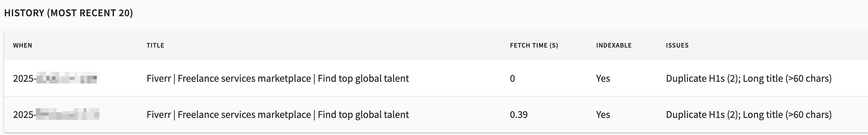The width and height of the screenshot is (868, 135).
Task: Click Long title (>60 chars) in first row
Action: [x=787, y=79]
